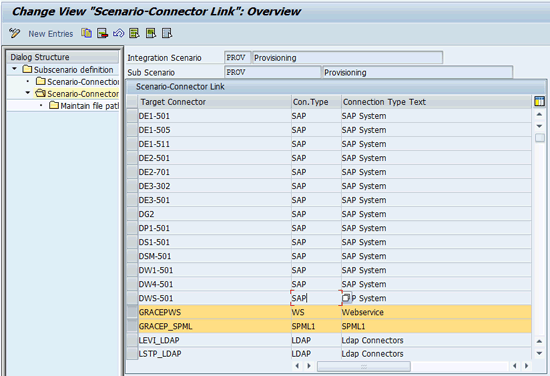Collapse the Subscenario definition tree node
The height and width of the screenshot is (376, 550).
click(14, 69)
